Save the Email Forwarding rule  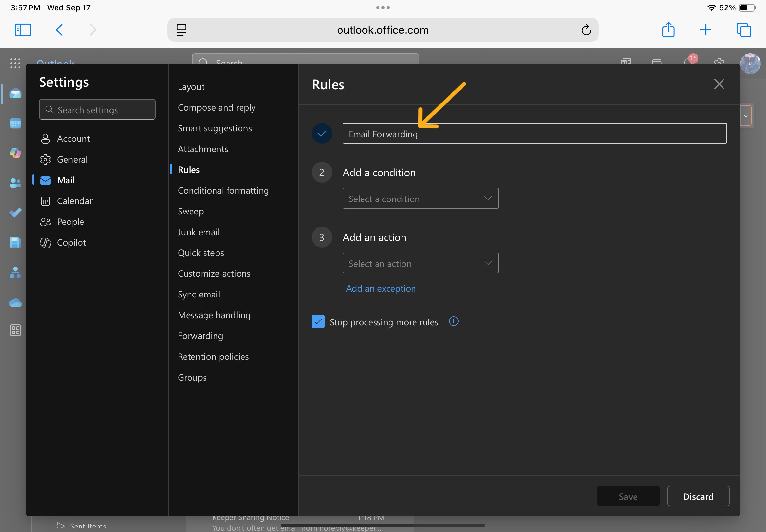pyautogui.click(x=628, y=496)
